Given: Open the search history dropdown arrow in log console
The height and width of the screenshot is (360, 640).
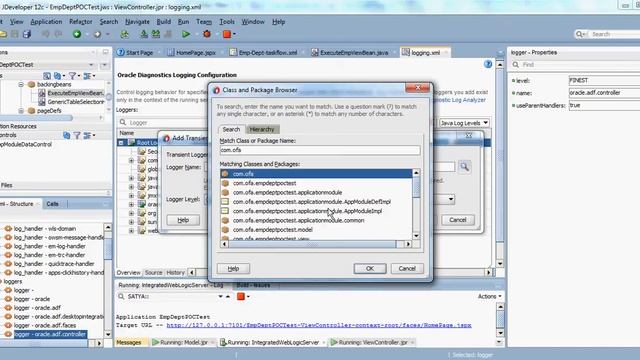Looking at the screenshot, I should tap(220, 296).
